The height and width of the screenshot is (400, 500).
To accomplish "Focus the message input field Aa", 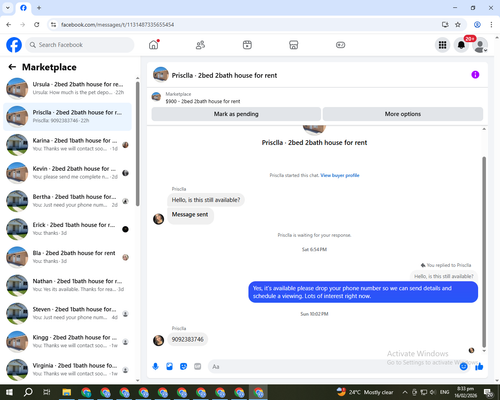I will pyautogui.click(x=333, y=367).
